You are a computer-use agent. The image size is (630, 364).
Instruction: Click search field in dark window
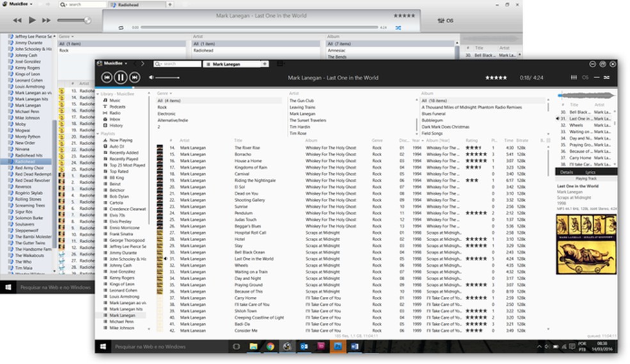(177, 64)
